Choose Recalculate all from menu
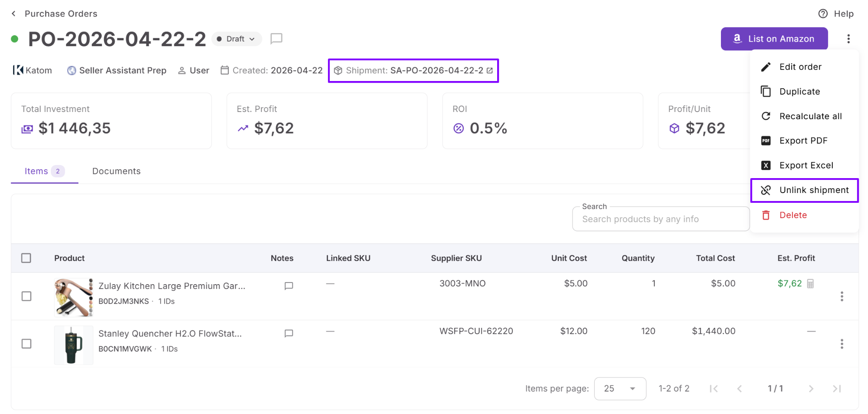 pos(804,116)
